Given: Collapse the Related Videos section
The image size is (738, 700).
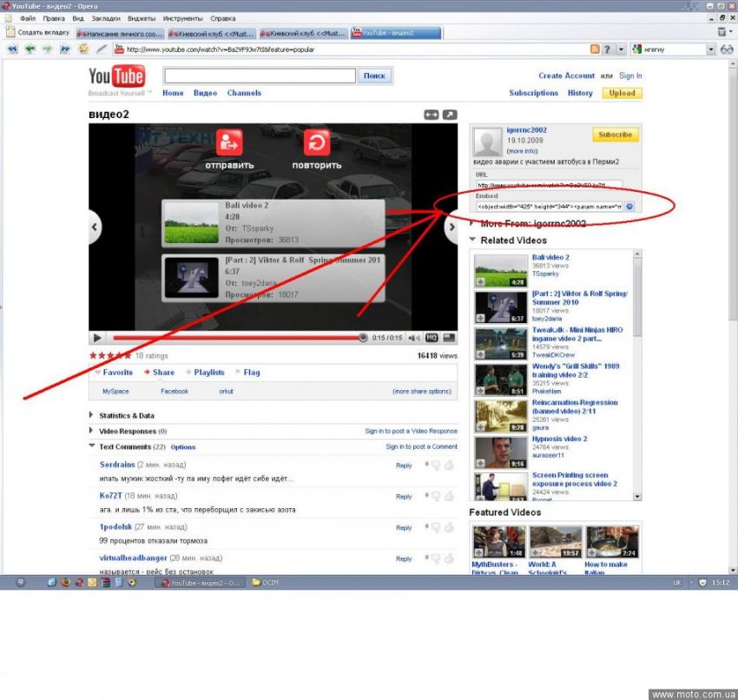Looking at the screenshot, I should pos(472,240).
